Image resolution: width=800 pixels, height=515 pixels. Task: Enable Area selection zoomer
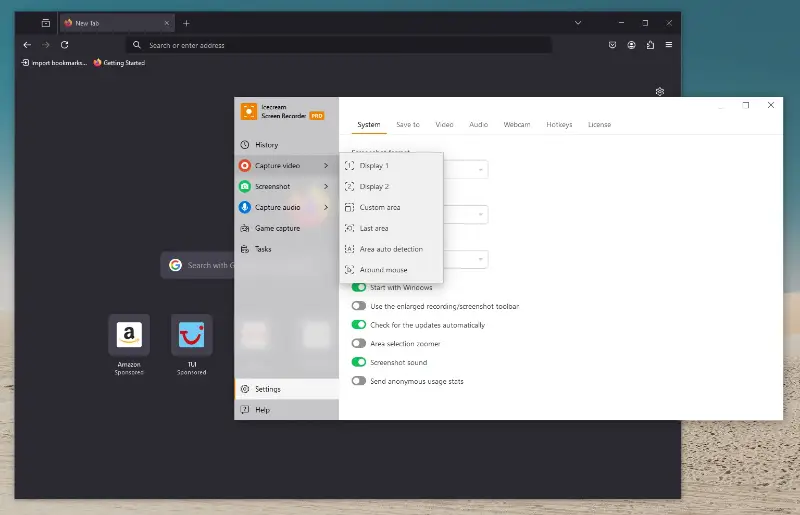pos(359,344)
